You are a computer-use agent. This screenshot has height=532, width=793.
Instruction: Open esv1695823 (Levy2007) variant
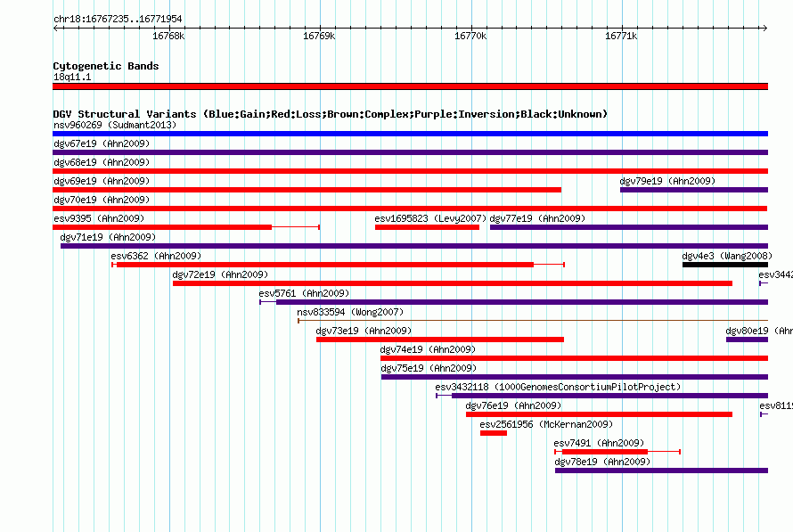(x=430, y=218)
